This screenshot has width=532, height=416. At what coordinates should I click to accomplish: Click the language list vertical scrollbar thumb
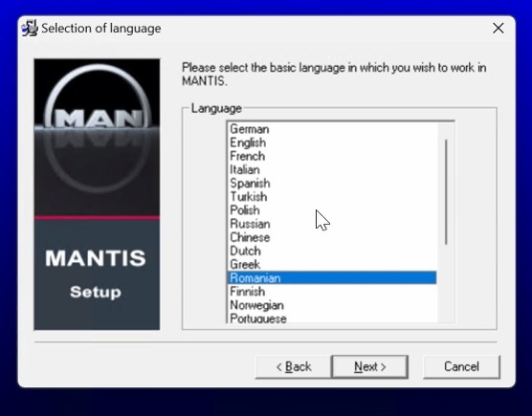[446, 192]
